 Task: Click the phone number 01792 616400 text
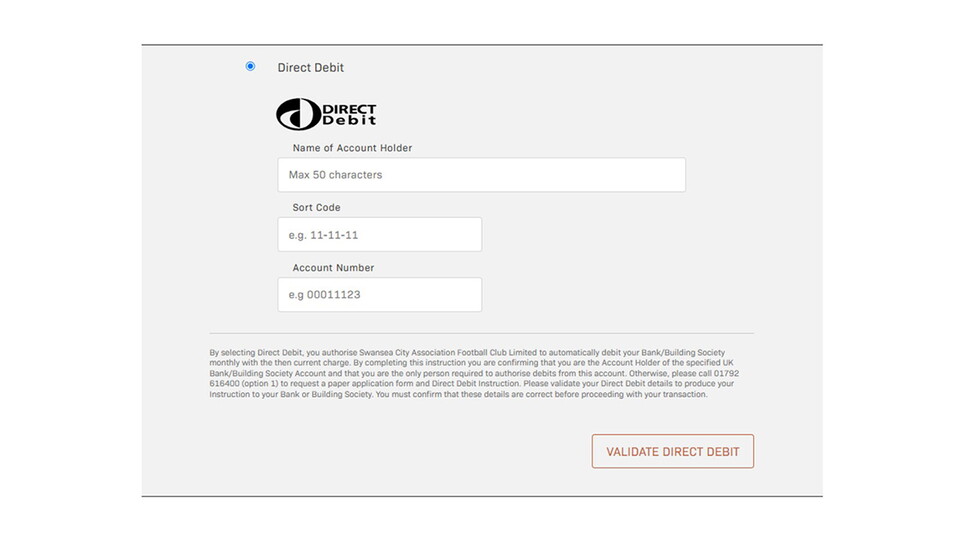[728, 374]
